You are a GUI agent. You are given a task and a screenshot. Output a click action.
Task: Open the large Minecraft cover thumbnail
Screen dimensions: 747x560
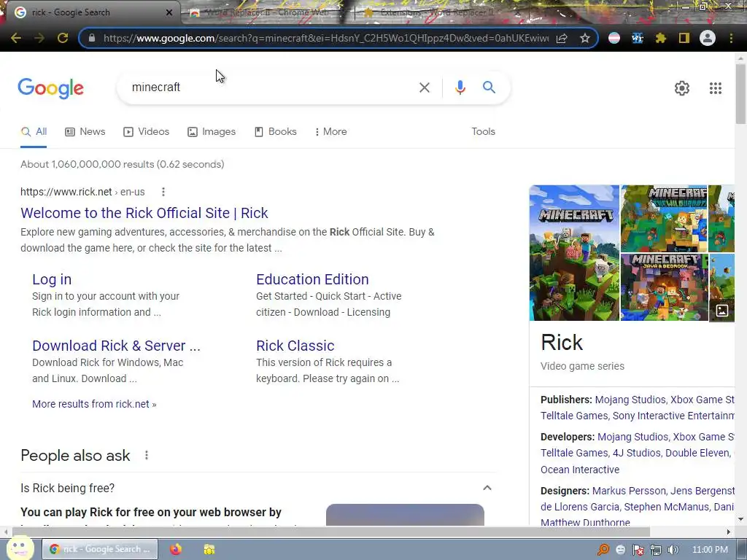(574, 253)
